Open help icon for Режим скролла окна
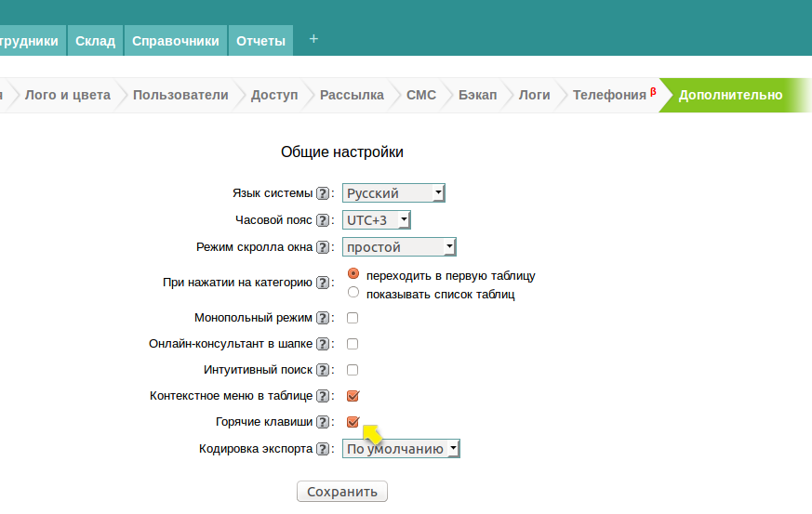Image resolution: width=812 pixels, height=514 pixels. click(x=323, y=247)
